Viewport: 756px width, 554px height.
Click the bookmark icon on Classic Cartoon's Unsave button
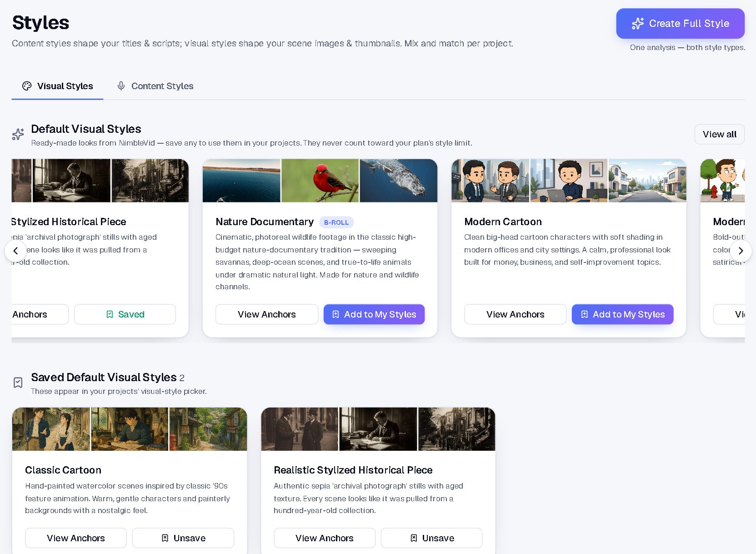(x=165, y=538)
